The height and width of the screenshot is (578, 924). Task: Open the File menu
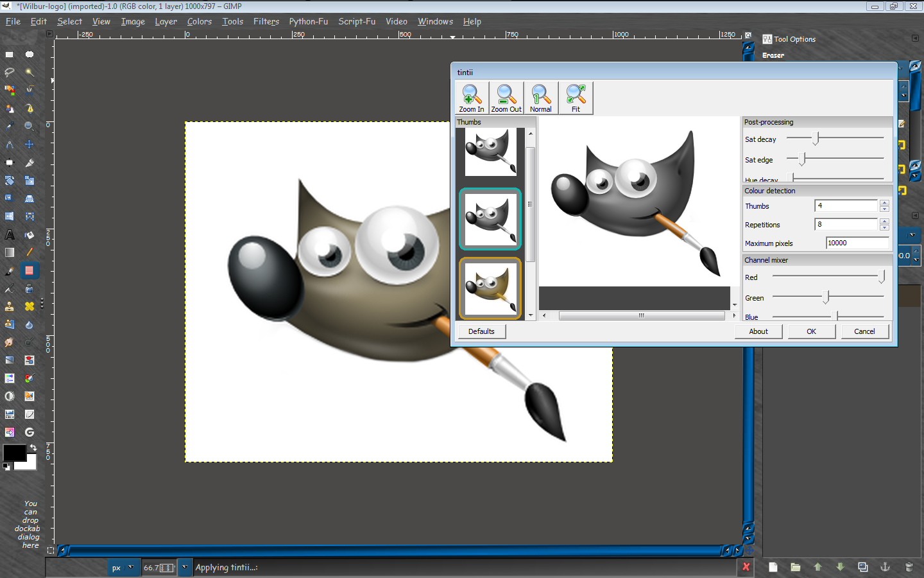pos(13,21)
